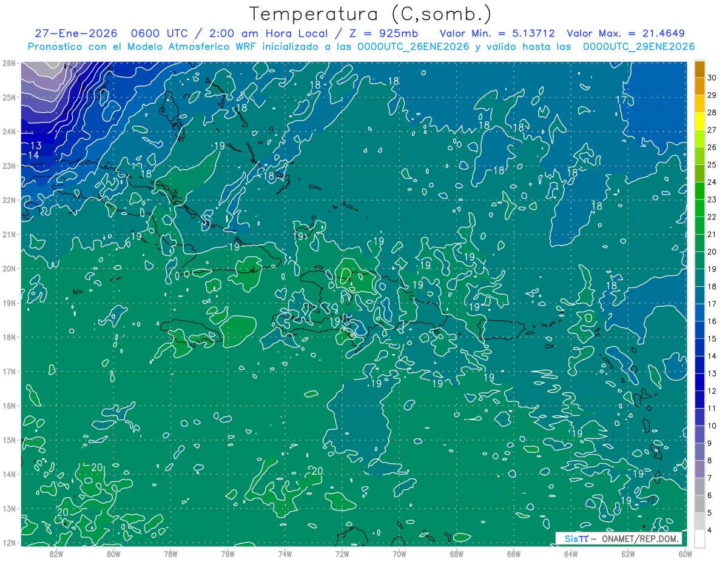Click the "24N" latitude axis label
This screenshot has height=562, width=728.
pyautogui.click(x=9, y=132)
